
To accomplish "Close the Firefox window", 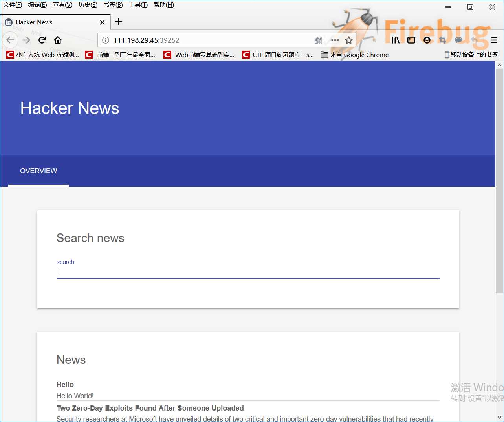I will click(492, 7).
